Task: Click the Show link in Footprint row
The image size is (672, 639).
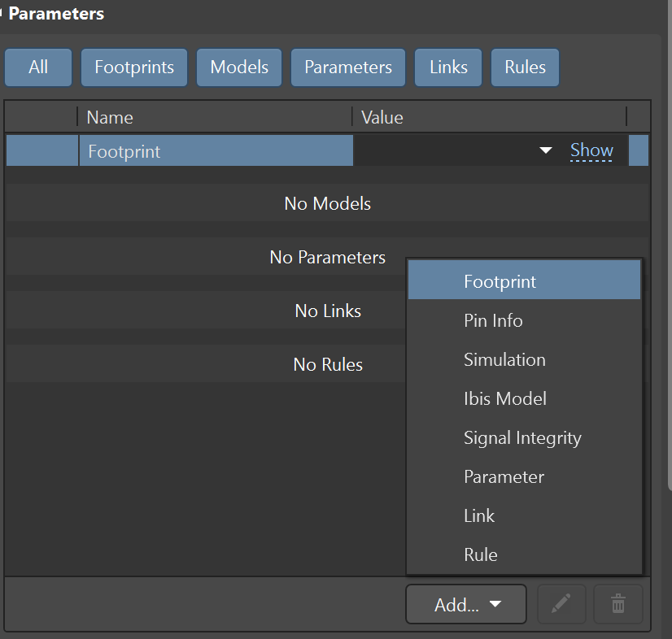Action: (x=591, y=150)
